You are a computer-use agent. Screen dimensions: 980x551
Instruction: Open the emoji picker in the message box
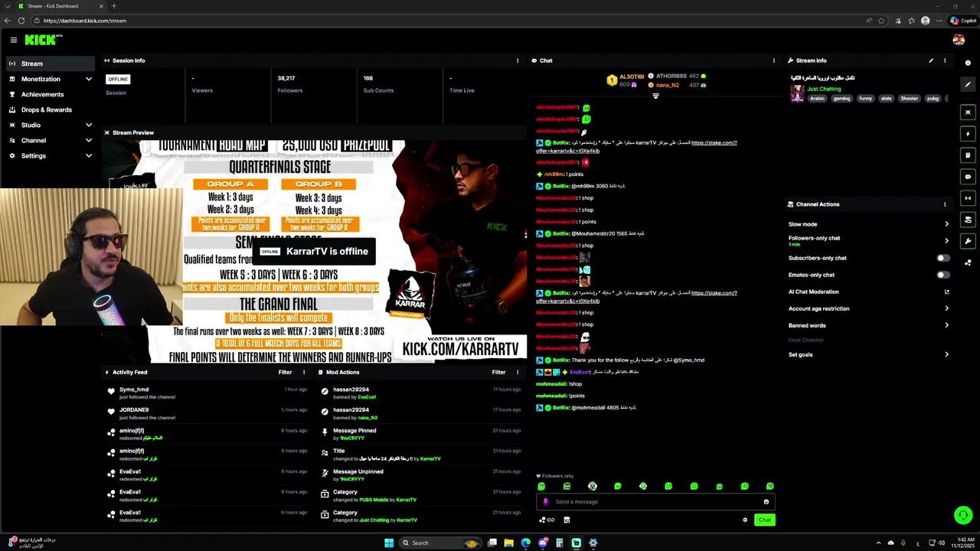point(766,502)
